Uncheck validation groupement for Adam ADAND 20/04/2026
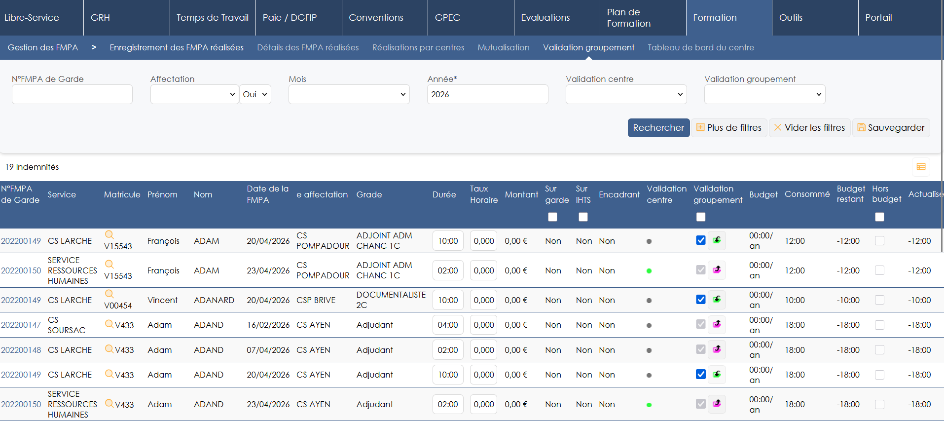Screen dimensions: 944x421 pyautogui.click(x=700, y=374)
